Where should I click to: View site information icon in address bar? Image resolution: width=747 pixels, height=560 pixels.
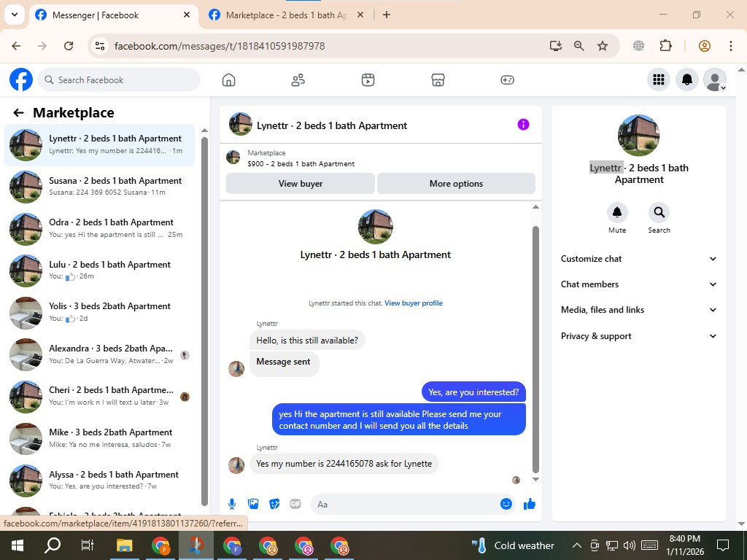(x=99, y=46)
